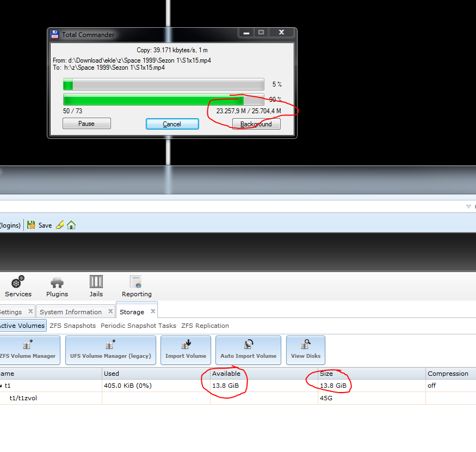Switch to the System Information tab
The height and width of the screenshot is (452, 476).
coord(71,312)
